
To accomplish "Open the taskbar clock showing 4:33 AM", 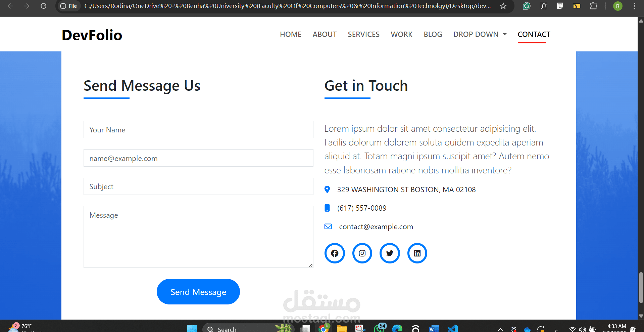I will tap(616, 328).
